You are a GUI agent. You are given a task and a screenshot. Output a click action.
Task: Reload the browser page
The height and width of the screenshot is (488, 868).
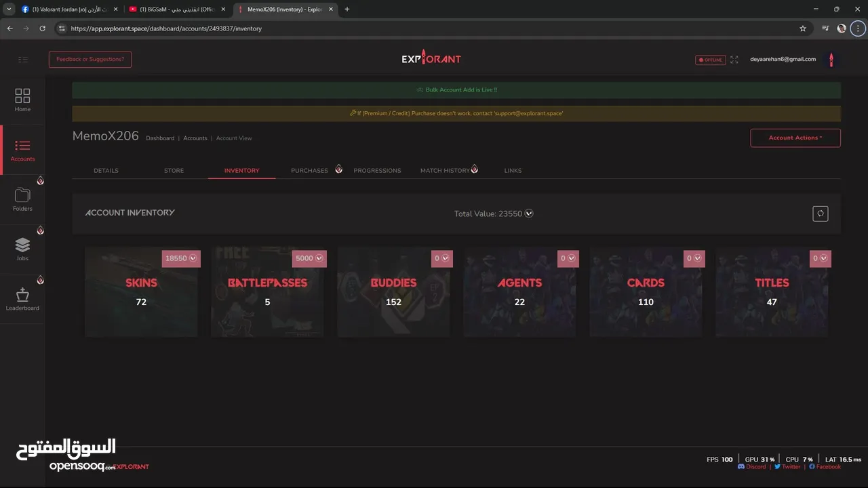click(42, 28)
